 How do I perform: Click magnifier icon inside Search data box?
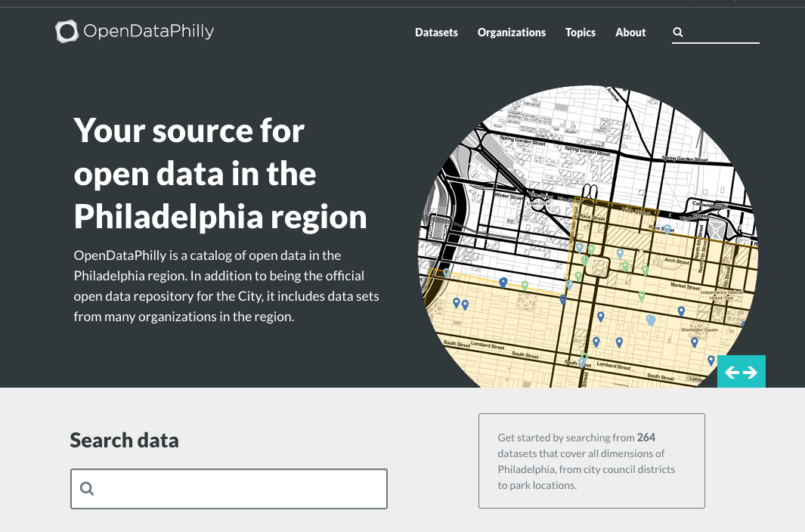[87, 489]
